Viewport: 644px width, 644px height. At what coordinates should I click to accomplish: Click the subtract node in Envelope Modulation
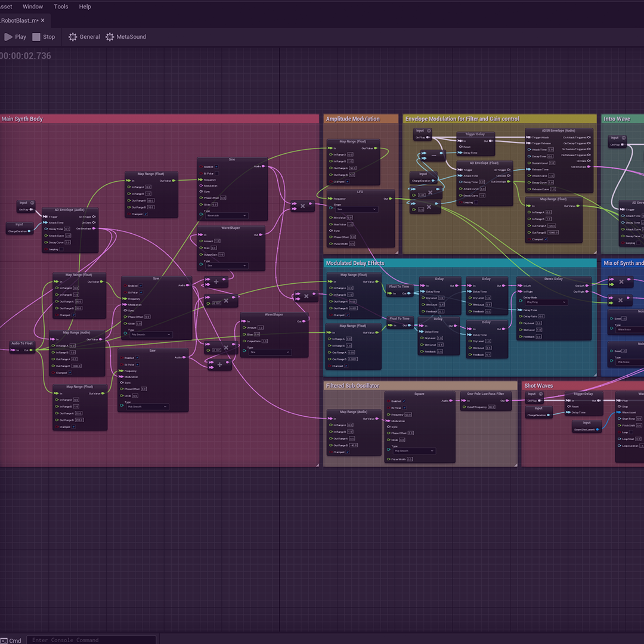pos(433,155)
